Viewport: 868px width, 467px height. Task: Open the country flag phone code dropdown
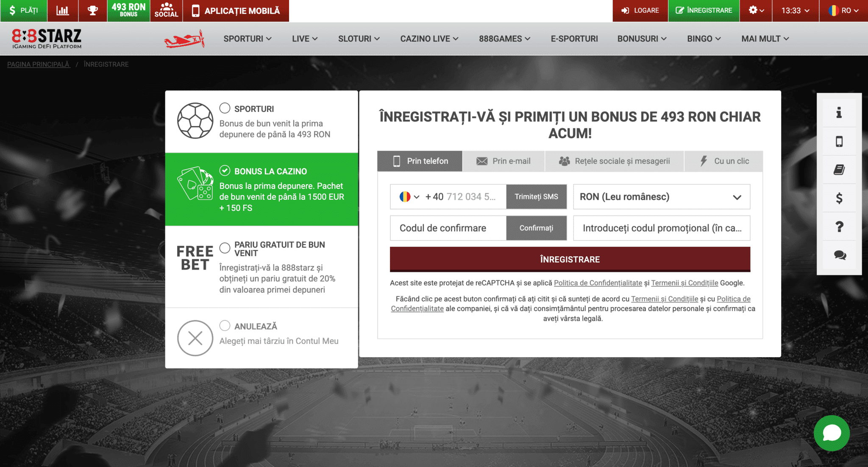pos(409,197)
